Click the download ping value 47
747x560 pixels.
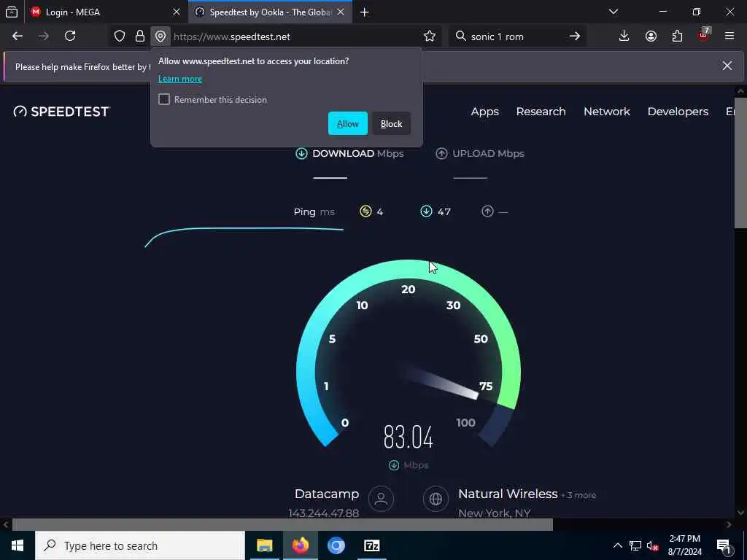(444, 211)
